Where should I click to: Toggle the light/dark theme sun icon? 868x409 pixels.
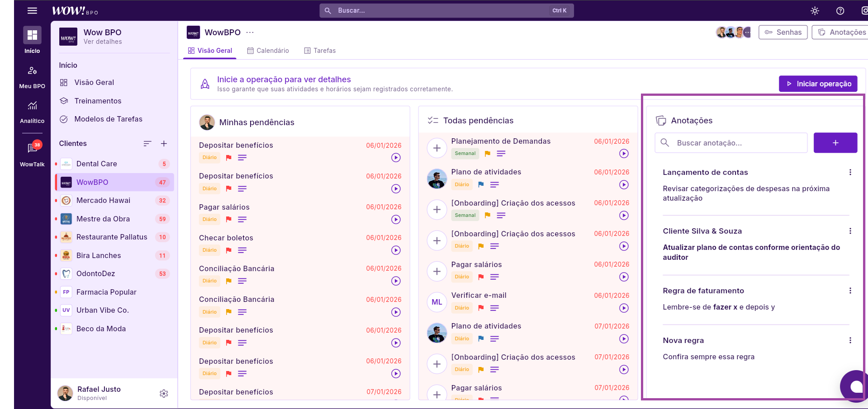point(815,11)
